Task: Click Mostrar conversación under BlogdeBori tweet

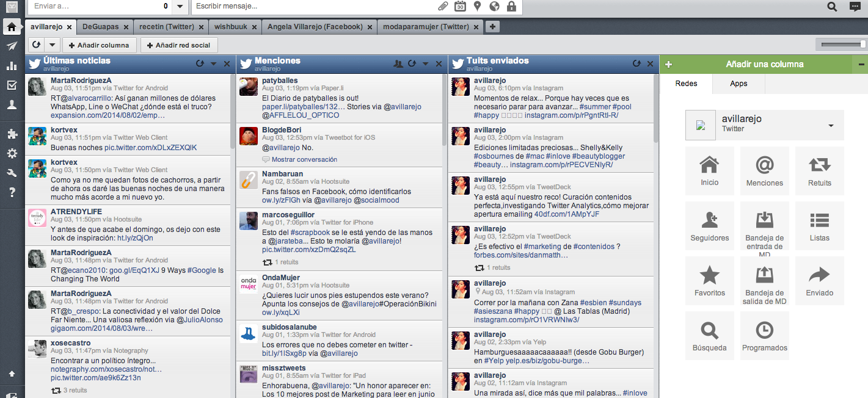Action: [x=304, y=159]
